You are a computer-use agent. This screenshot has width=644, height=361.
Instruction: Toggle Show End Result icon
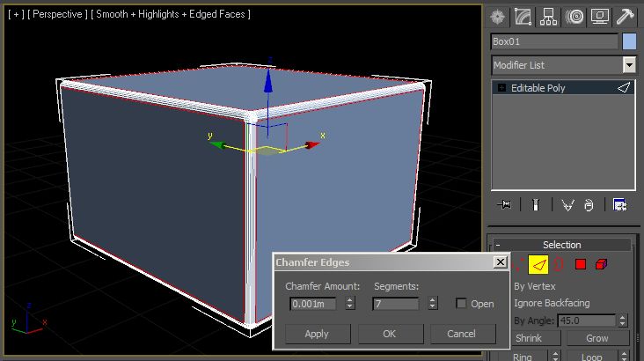coord(536,204)
